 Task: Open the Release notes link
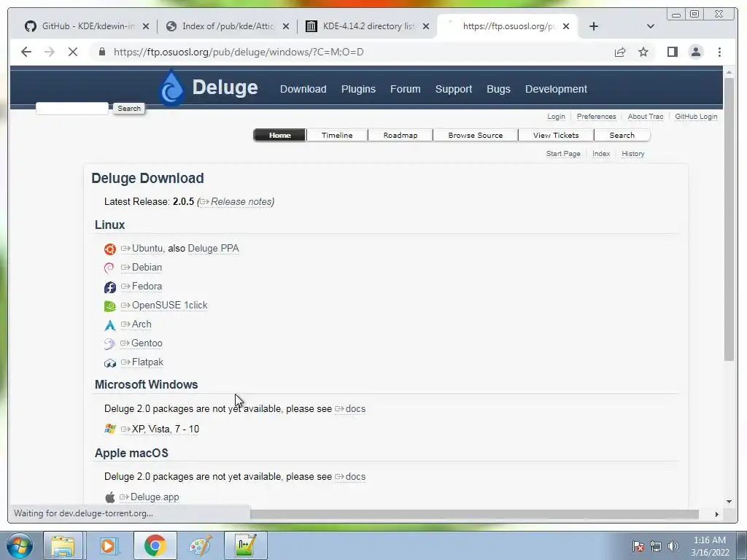(x=237, y=202)
